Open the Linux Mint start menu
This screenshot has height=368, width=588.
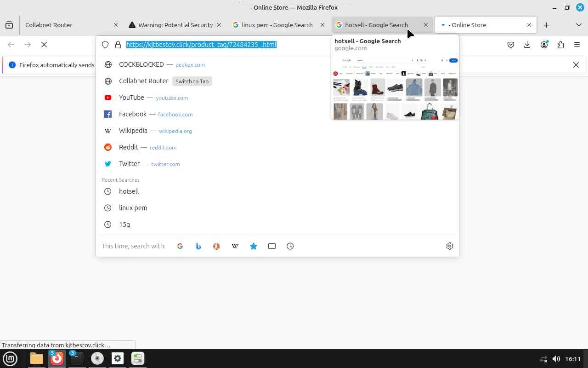[10, 358]
